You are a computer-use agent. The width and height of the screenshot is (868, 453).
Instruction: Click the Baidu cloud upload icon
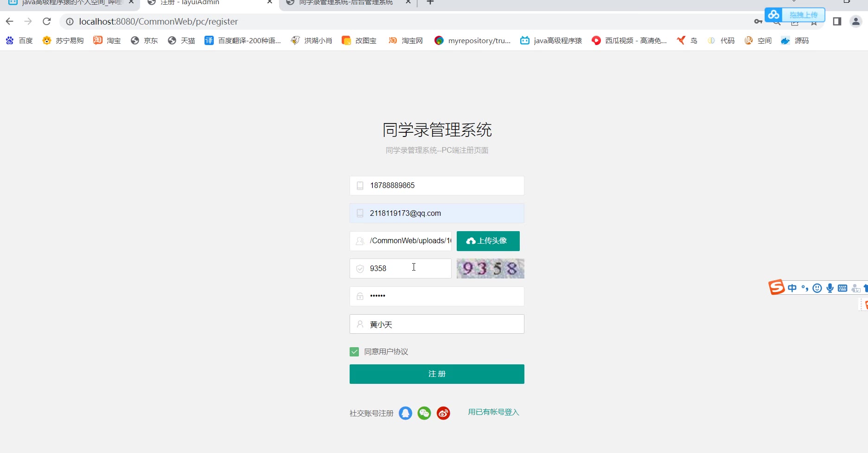pyautogui.click(x=773, y=15)
